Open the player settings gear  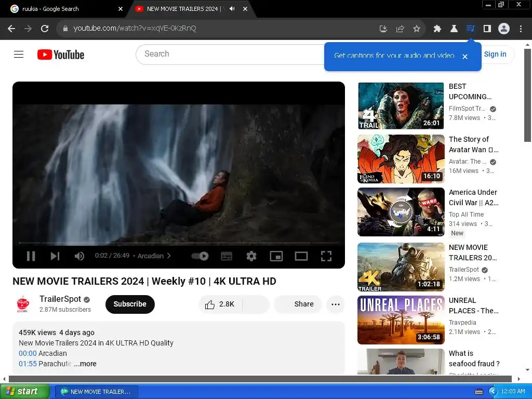point(251,256)
